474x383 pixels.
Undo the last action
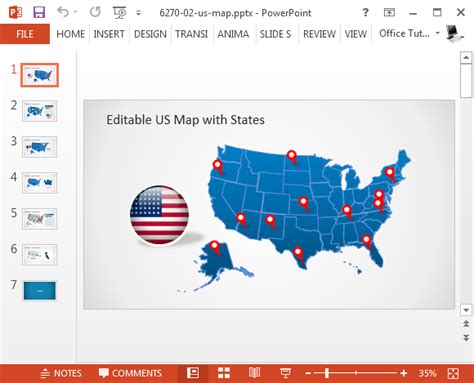point(63,12)
